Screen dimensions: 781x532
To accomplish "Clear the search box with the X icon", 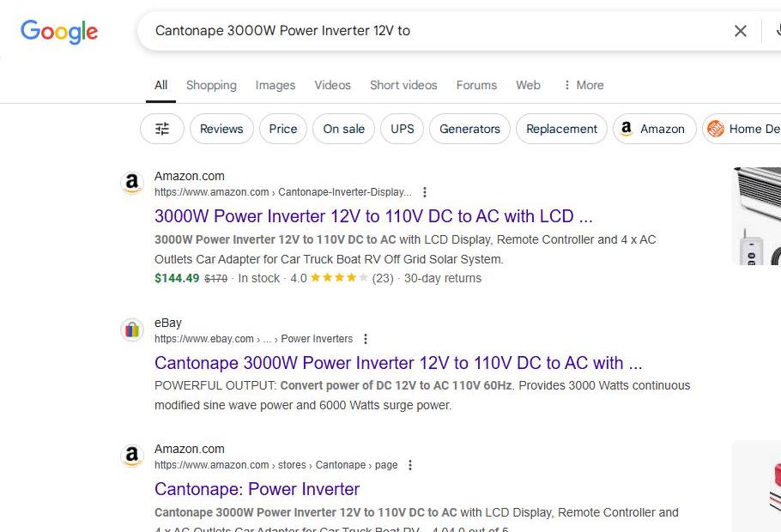I will (x=740, y=31).
